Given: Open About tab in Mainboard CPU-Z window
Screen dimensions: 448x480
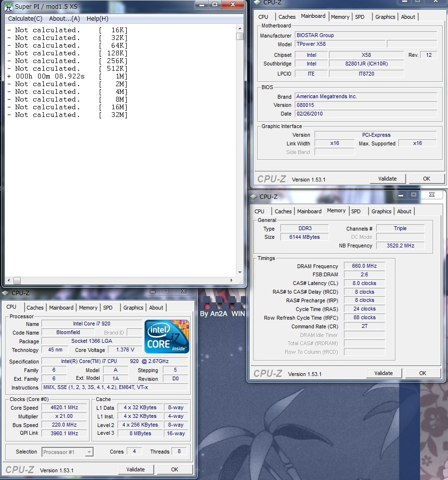Looking at the screenshot, I should pos(408,17).
